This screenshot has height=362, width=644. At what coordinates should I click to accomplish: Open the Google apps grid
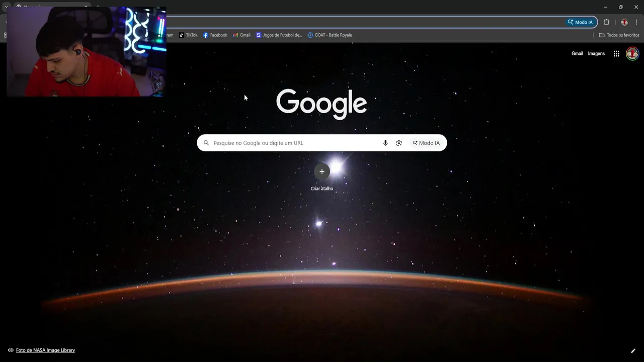(x=616, y=54)
